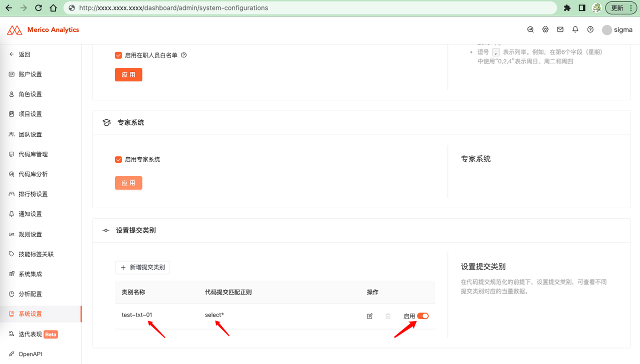This screenshot has height=364, width=640.
Task: Reload the page with the refresh icon
Action: (38, 8)
